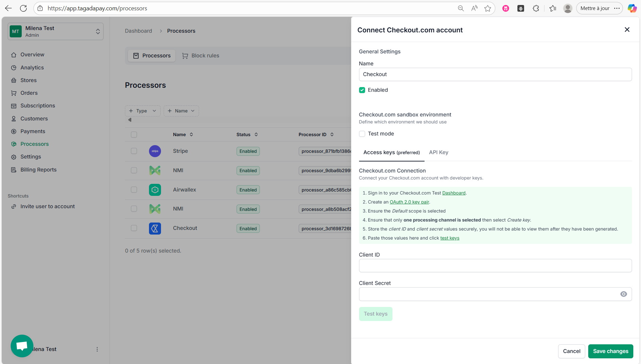The height and width of the screenshot is (364, 641).
Task: Click the Airwallex processor logo
Action: (x=155, y=190)
